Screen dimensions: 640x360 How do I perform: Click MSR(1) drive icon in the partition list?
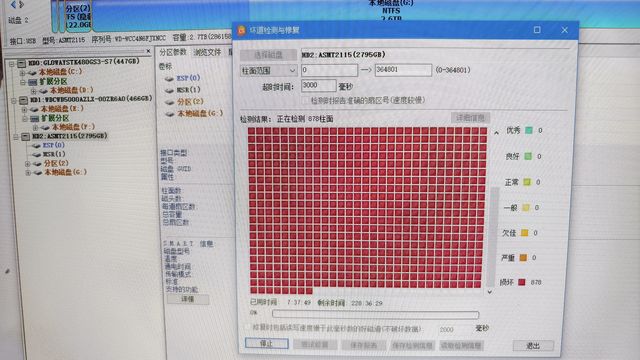click(x=169, y=90)
